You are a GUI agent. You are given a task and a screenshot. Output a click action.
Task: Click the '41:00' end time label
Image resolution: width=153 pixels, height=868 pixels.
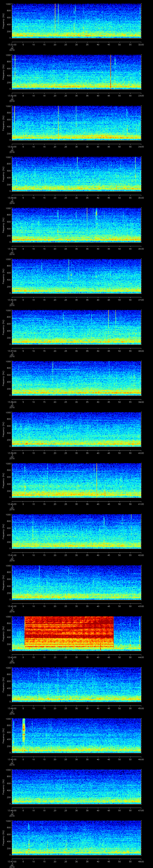click(141, 504)
